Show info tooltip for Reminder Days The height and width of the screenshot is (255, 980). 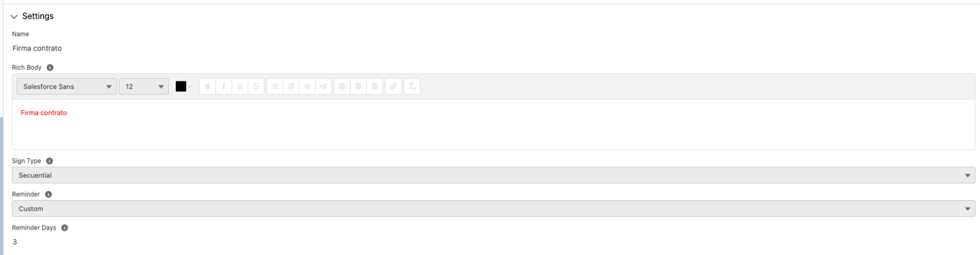pyautogui.click(x=65, y=228)
